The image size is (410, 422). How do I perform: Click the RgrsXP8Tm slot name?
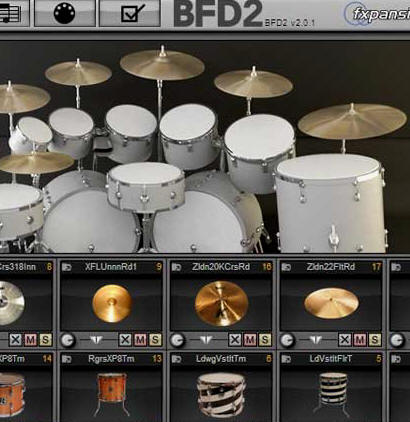point(111,359)
